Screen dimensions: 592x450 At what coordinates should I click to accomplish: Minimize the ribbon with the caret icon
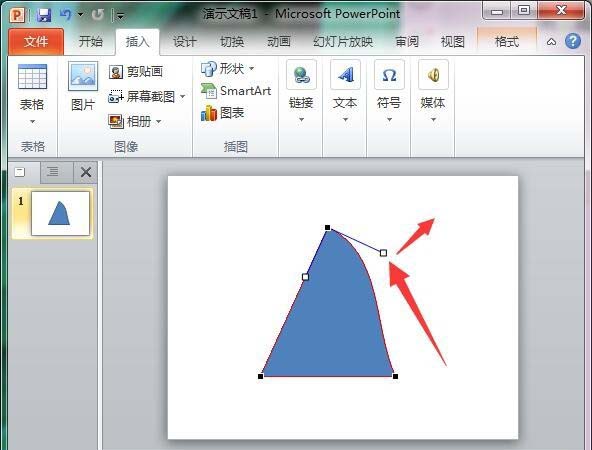pos(551,42)
